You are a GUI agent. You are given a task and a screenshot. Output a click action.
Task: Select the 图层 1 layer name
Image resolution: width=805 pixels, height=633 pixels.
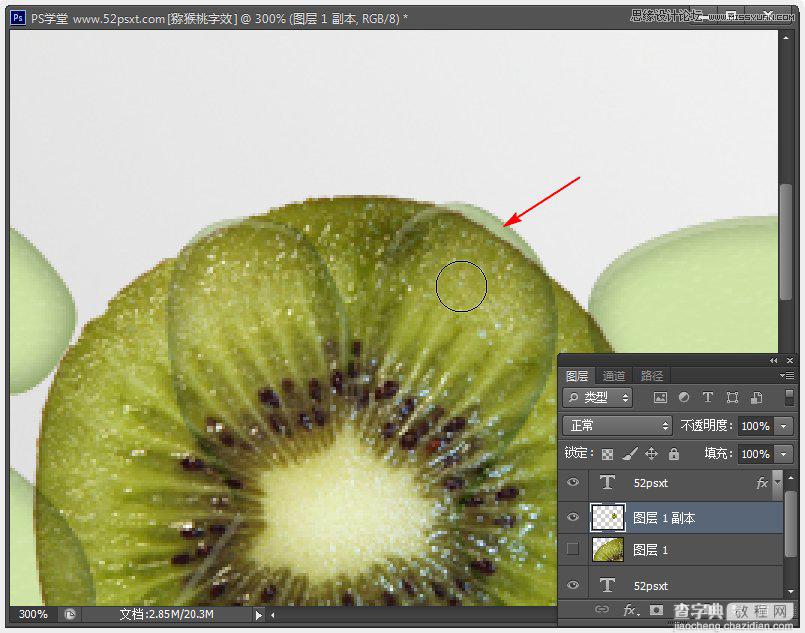tap(650, 550)
